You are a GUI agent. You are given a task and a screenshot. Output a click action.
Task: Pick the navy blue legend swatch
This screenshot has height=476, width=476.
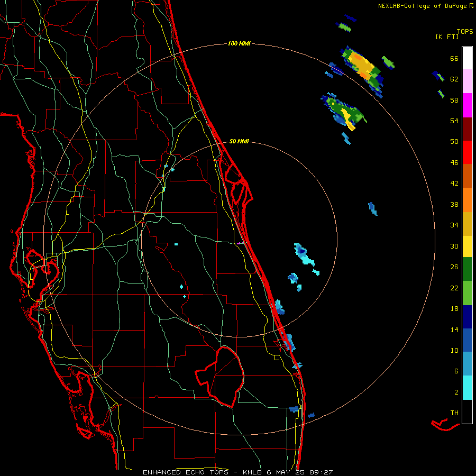pyautogui.click(x=467, y=317)
